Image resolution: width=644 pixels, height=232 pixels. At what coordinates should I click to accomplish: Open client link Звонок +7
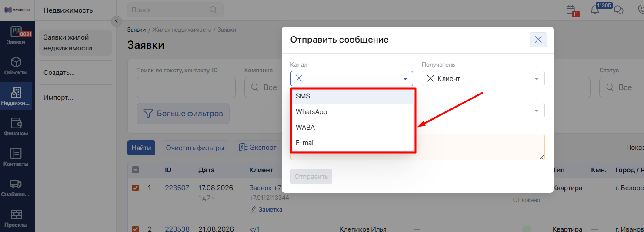click(266, 188)
